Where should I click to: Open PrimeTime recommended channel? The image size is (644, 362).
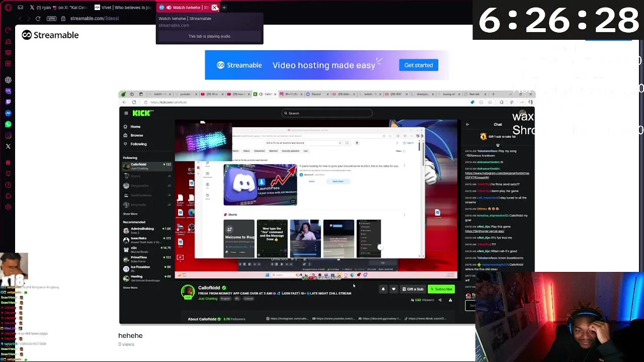pos(147,259)
